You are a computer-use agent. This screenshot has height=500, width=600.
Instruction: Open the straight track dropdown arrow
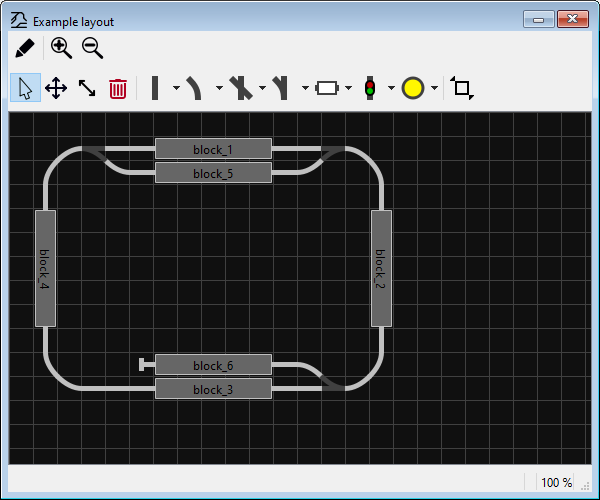[176, 88]
